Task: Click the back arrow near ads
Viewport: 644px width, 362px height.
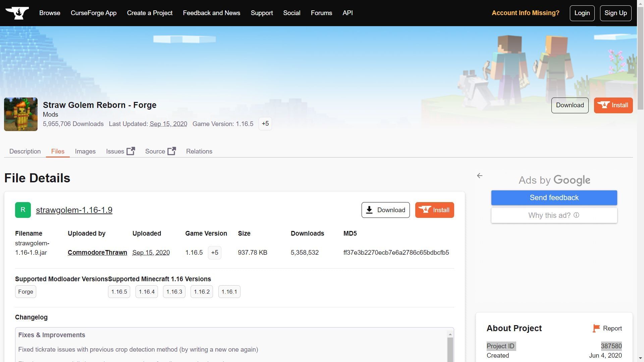Action: point(480,176)
